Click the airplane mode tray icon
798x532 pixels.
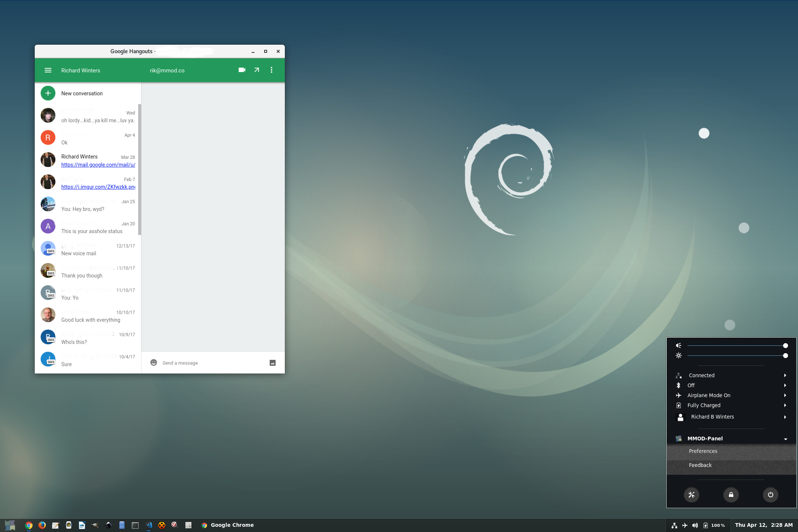(x=685, y=525)
